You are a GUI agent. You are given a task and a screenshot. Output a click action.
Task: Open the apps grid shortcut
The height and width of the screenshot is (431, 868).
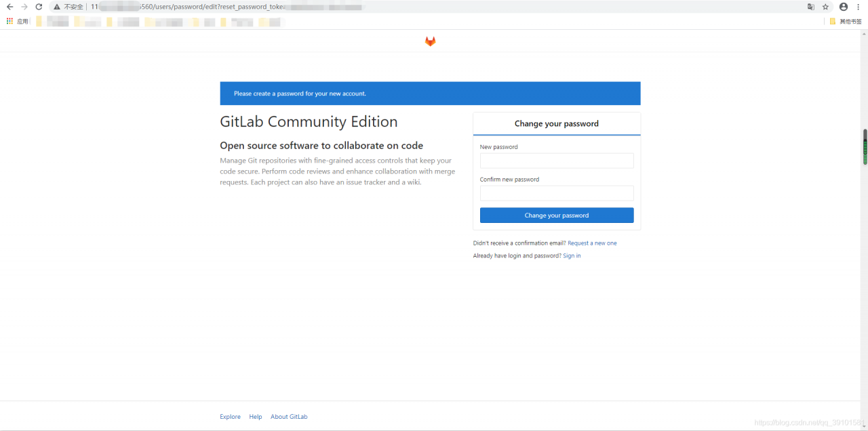tap(9, 21)
